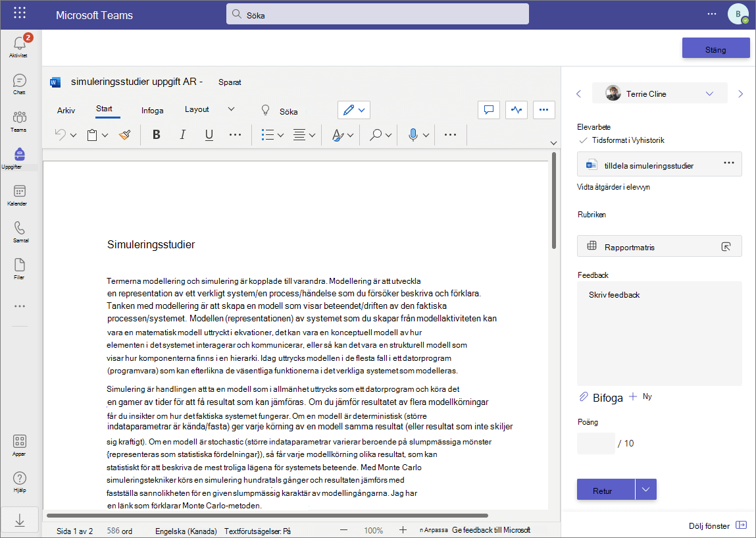Click the Stäng button
This screenshot has width=756, height=538.
[x=715, y=49]
